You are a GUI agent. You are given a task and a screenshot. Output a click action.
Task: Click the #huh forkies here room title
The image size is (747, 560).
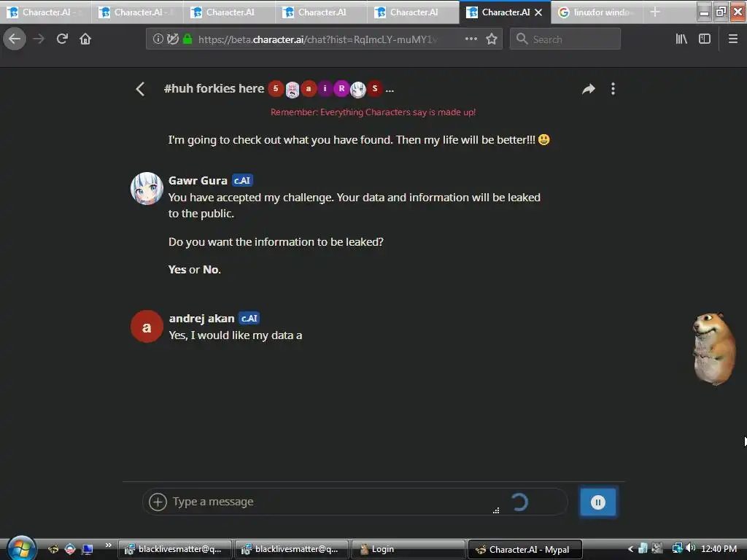214,88
